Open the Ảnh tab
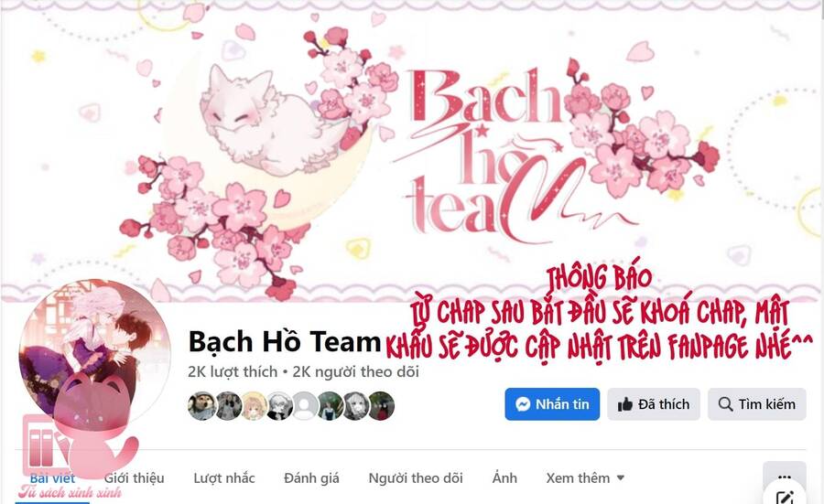The image size is (824, 504). pyautogui.click(x=504, y=478)
